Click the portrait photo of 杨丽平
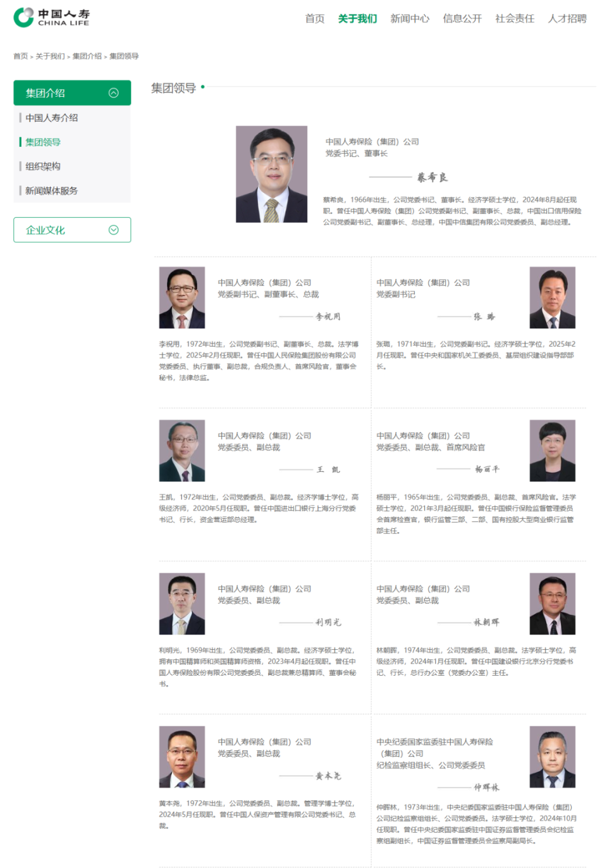This screenshot has height=868, width=607. click(553, 450)
